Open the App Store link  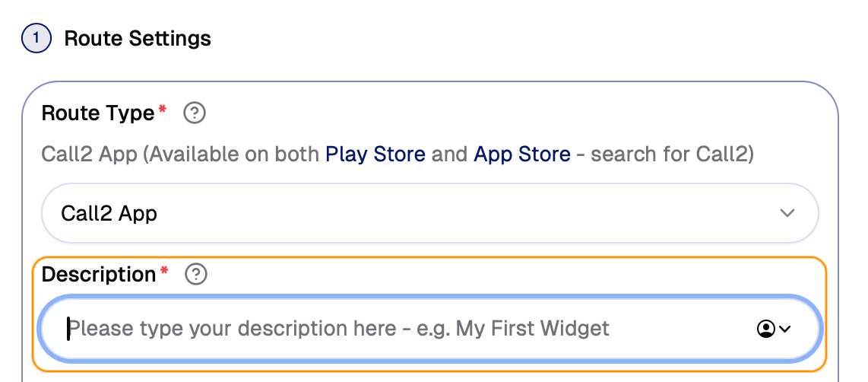click(x=521, y=154)
